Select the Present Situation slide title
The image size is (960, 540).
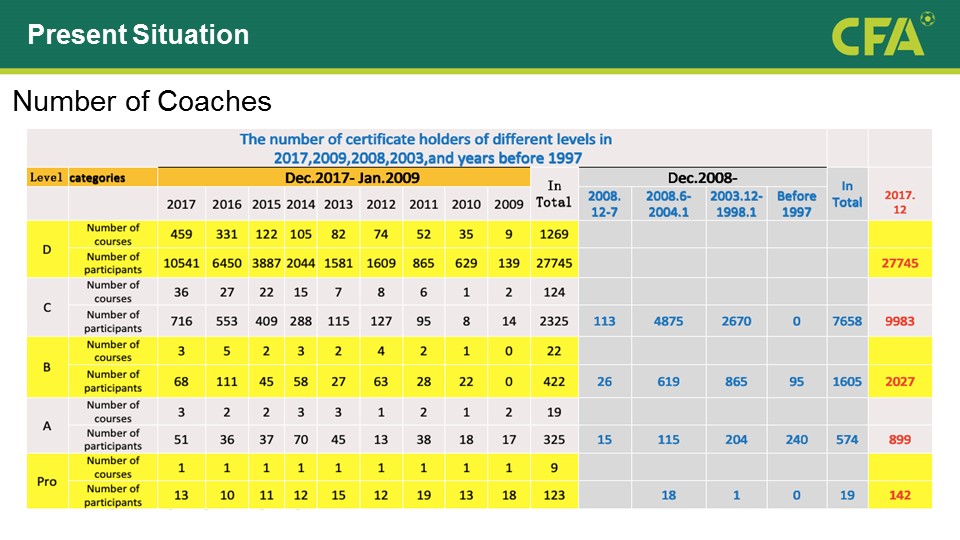tap(138, 35)
